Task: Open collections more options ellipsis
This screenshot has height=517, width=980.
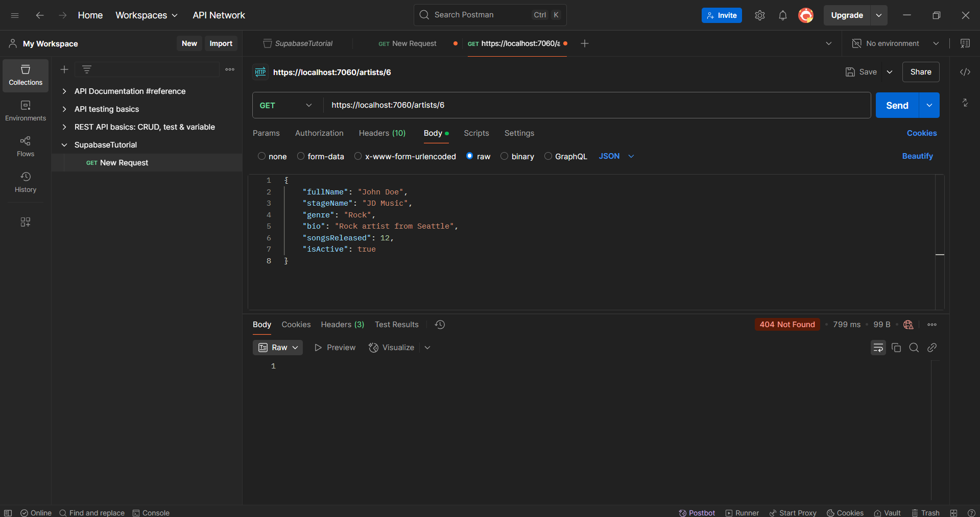Action: (x=230, y=69)
